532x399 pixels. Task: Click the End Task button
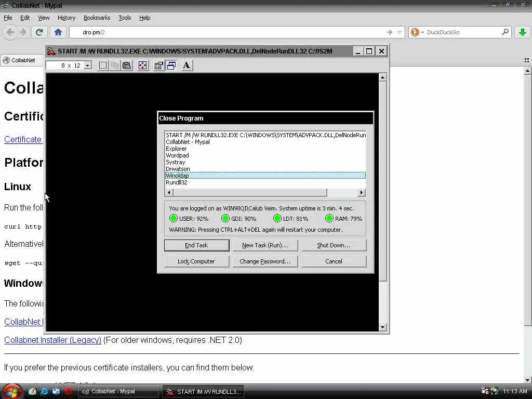[x=196, y=245]
